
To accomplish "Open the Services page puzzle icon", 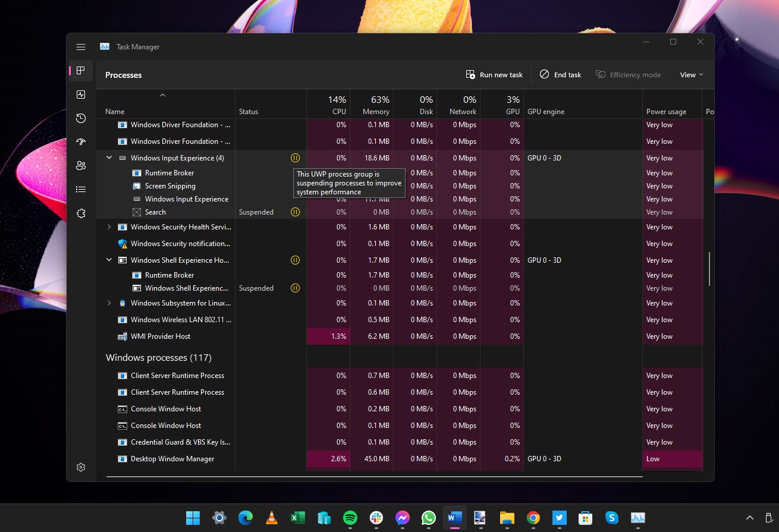I will click(81, 213).
